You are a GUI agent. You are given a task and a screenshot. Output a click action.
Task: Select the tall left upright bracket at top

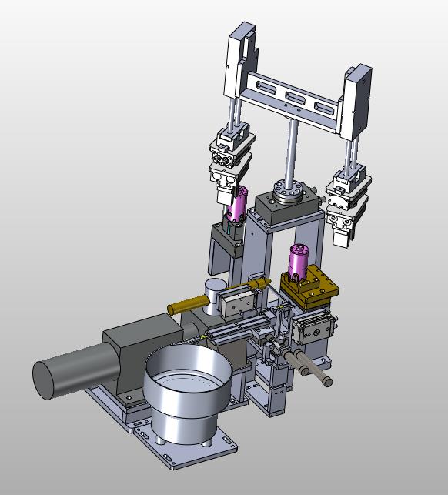[x=240, y=60]
